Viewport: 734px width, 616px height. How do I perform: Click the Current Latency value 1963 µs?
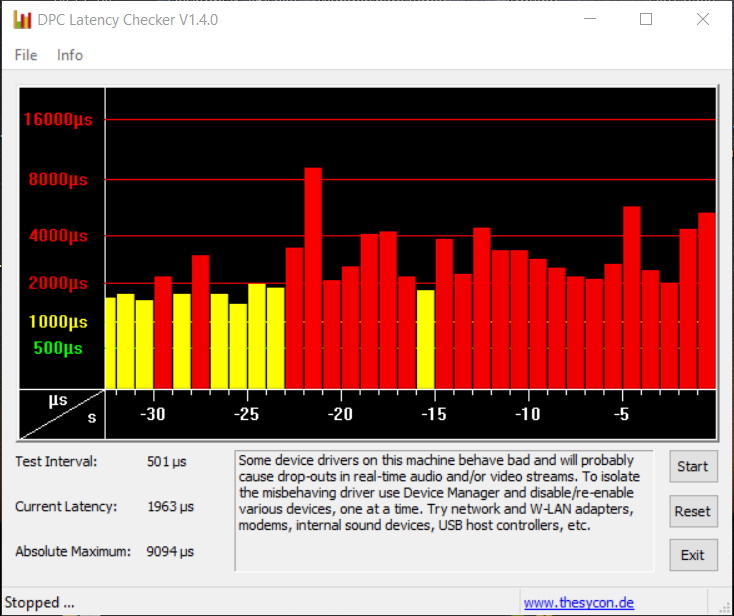pyautogui.click(x=170, y=506)
